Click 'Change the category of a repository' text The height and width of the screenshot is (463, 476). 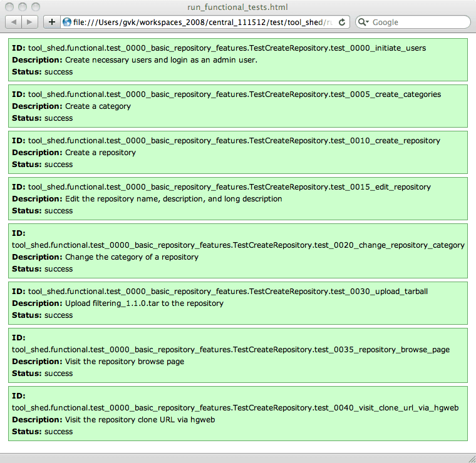point(132,257)
